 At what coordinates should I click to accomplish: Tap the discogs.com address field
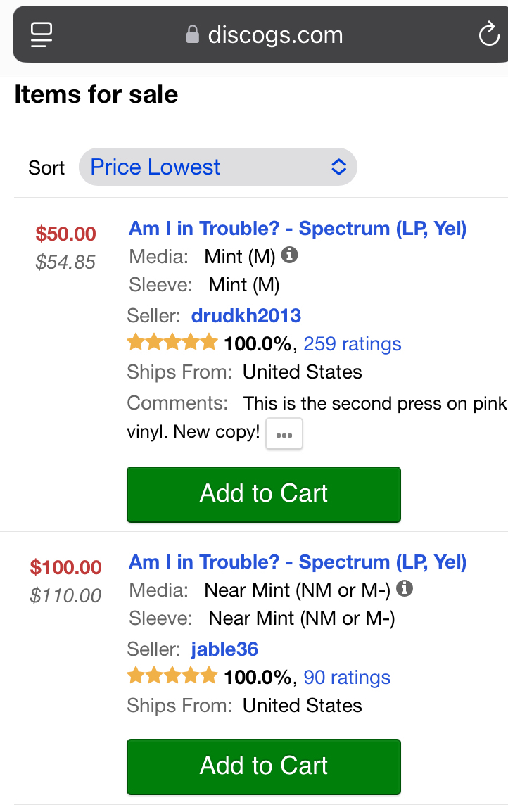(274, 34)
